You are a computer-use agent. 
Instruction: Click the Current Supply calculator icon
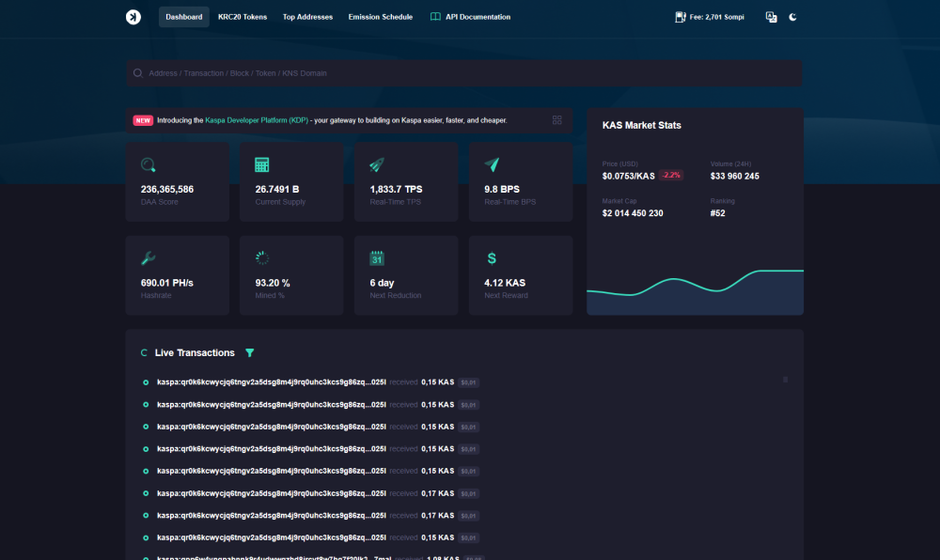click(262, 164)
